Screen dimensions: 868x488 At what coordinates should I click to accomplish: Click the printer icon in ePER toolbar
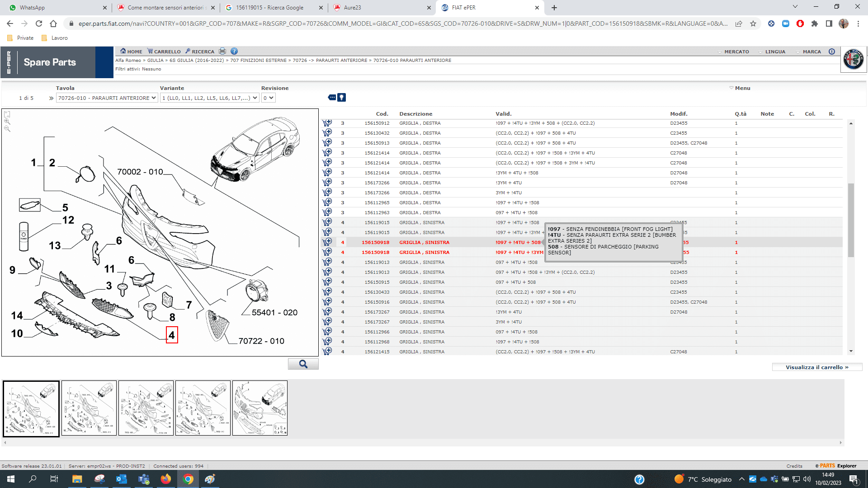tap(222, 51)
